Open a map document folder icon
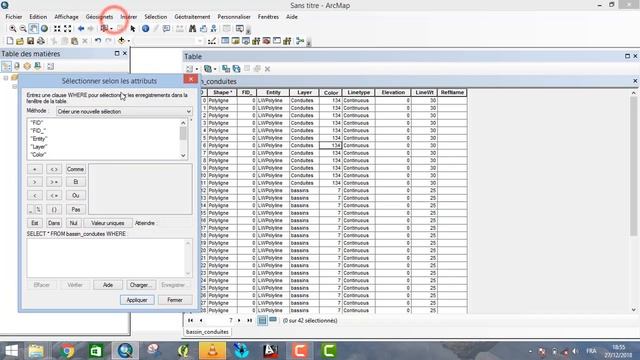The width and height of the screenshot is (640, 360). pos(20,41)
